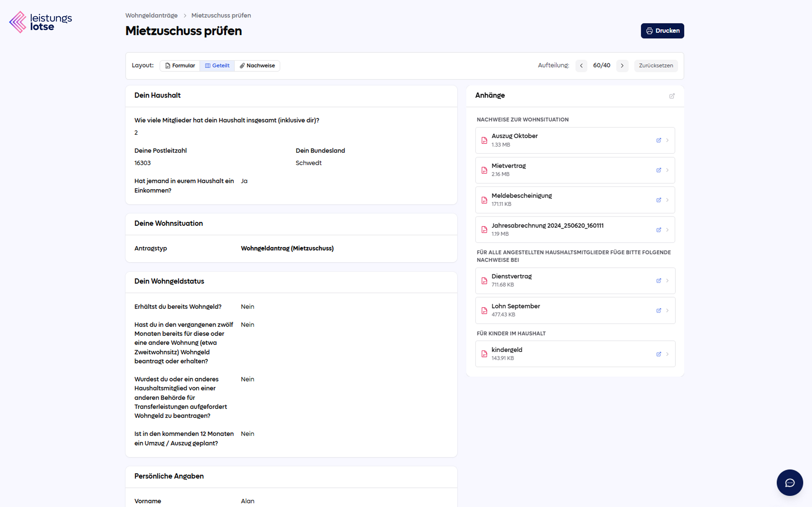Expand Auszug Oktober with chevron arrow
The image size is (812, 507).
click(667, 140)
